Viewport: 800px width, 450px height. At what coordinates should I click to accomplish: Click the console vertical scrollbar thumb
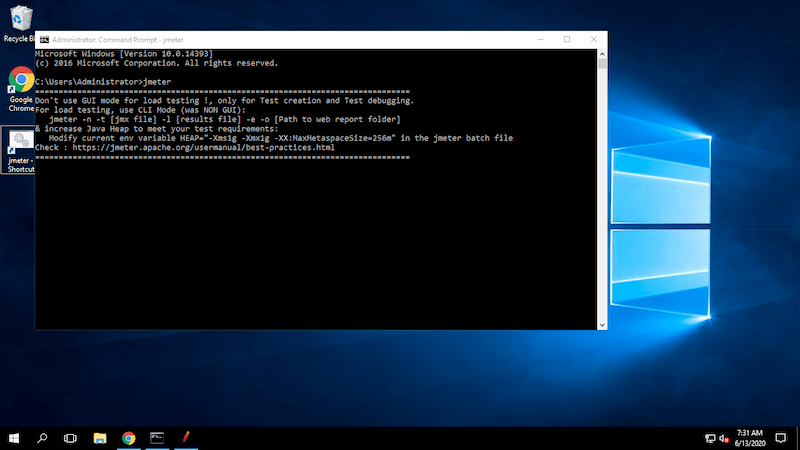click(x=602, y=64)
